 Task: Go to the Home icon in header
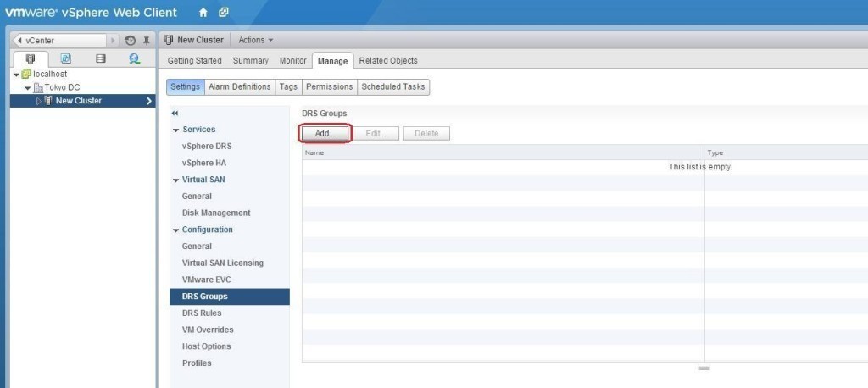coord(203,12)
